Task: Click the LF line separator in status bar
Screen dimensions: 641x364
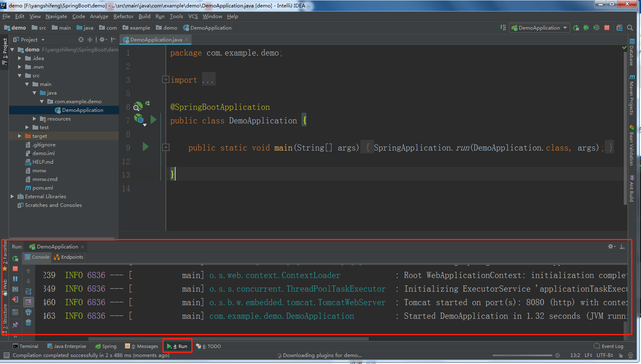Action: tap(588, 355)
